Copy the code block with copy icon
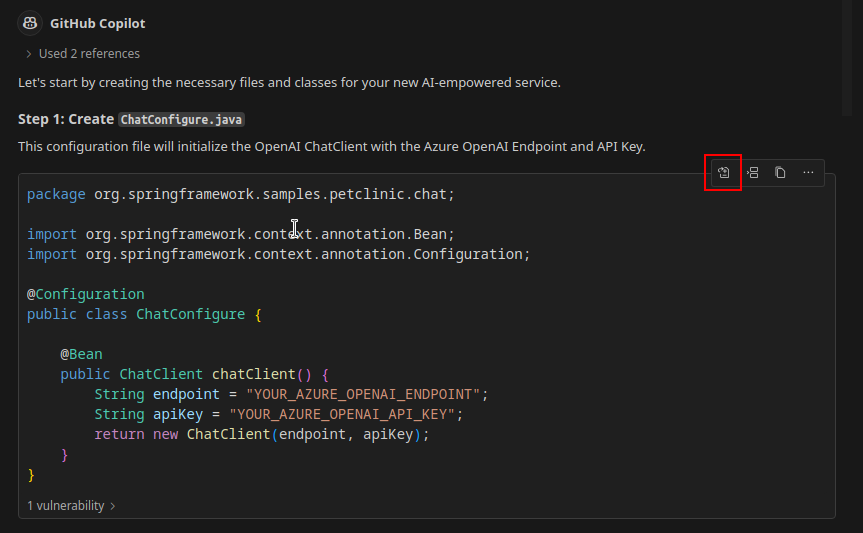Viewport: 863px width, 533px height. click(x=780, y=173)
